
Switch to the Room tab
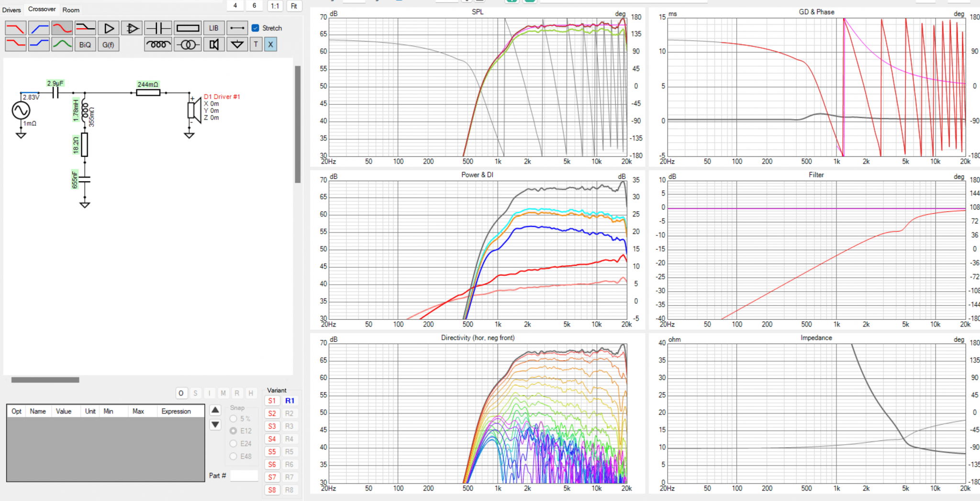[71, 10]
